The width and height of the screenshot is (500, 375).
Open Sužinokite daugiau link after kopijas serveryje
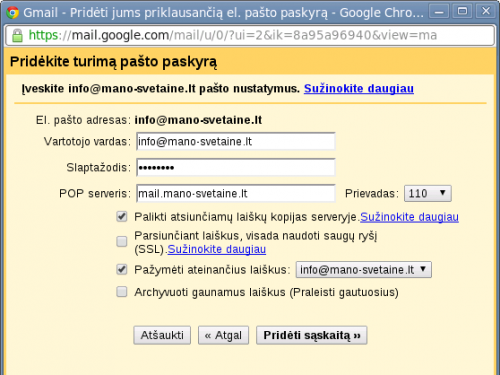409,217
